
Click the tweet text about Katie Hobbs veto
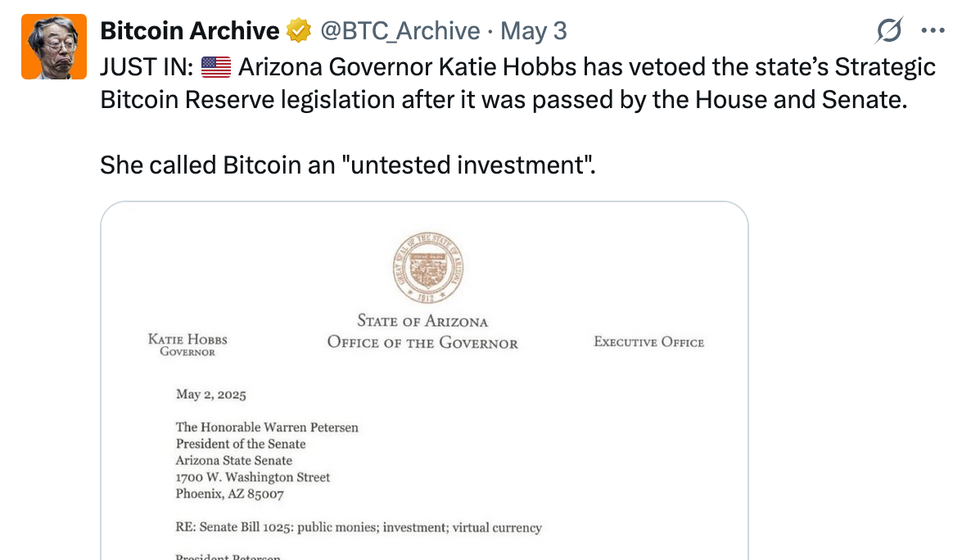coord(517,83)
